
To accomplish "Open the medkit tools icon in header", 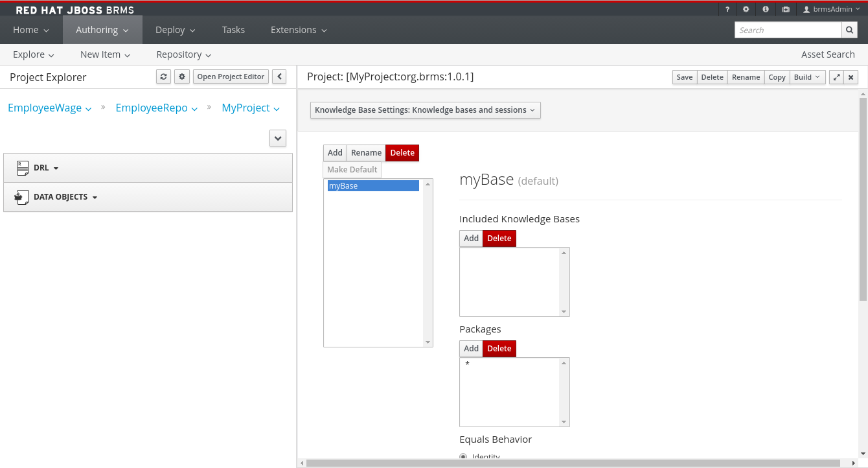I will point(786,10).
